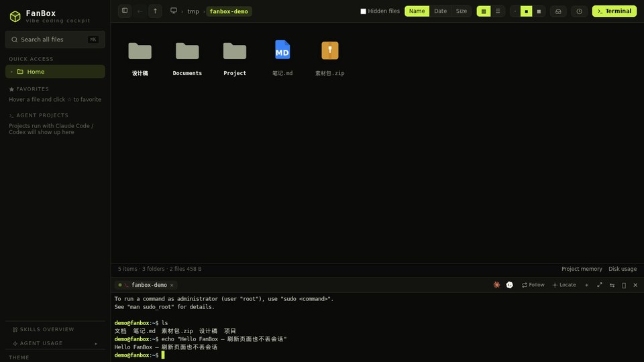The width and height of the screenshot is (644, 362).
Task: Click the terminal command prompt cursor
Action: pos(162,355)
